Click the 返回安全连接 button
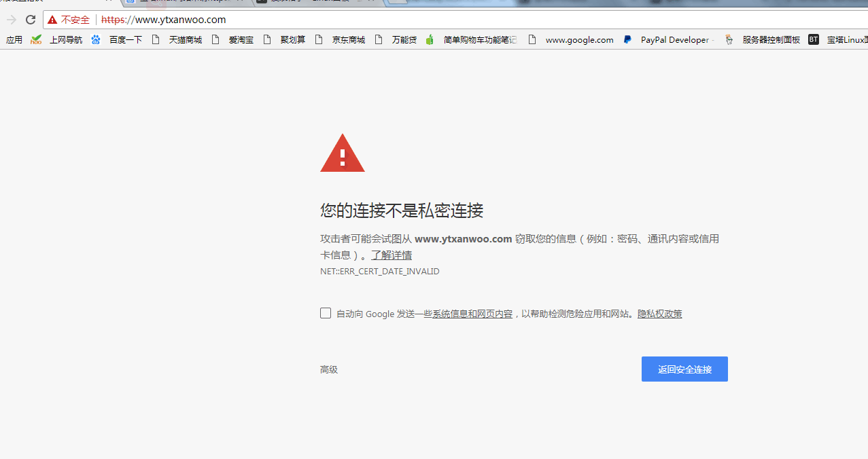Image resolution: width=868 pixels, height=459 pixels. [x=684, y=369]
